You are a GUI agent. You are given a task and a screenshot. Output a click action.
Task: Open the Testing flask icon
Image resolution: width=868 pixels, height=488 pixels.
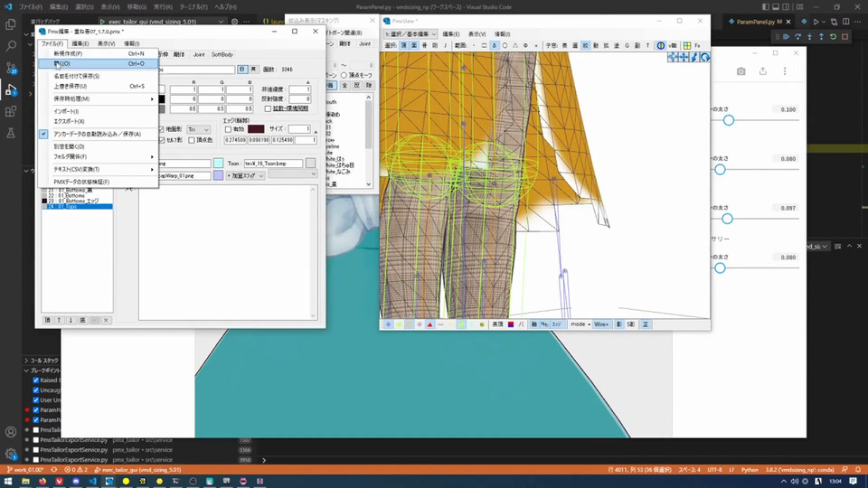(x=11, y=134)
